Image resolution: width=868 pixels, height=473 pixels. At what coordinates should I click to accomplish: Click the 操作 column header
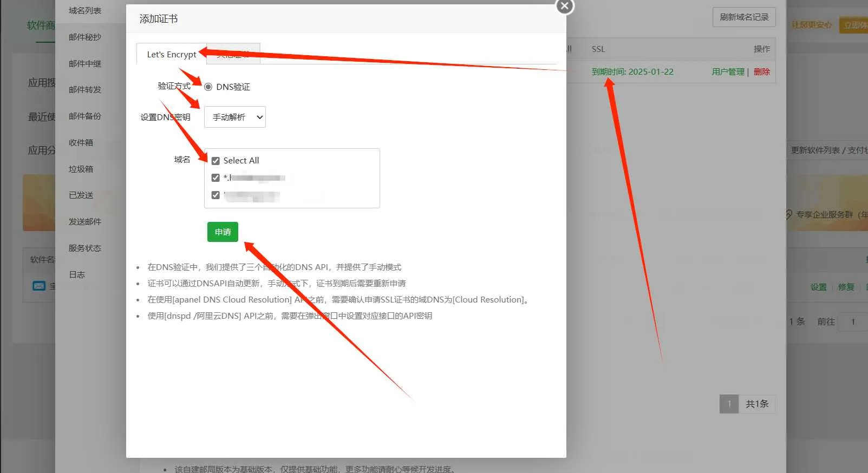(x=762, y=49)
